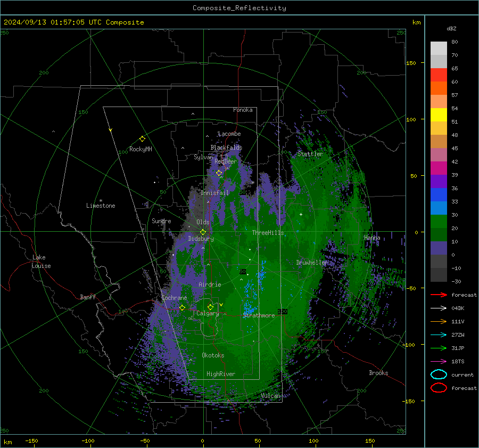Image resolution: width=479 pixels, height=448 pixels.
Task: Click the red 'forecast' ellipse legend icon
Action: click(x=439, y=388)
